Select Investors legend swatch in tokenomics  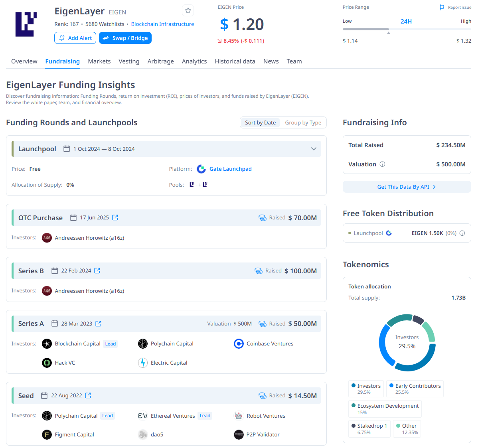(354, 386)
